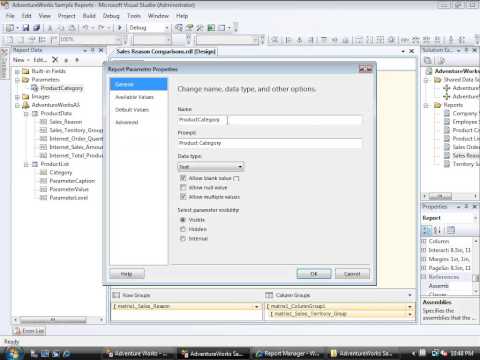Image resolution: width=480 pixels, height=360 pixels.
Task: Click the Cancel button
Action: click(x=352, y=274)
